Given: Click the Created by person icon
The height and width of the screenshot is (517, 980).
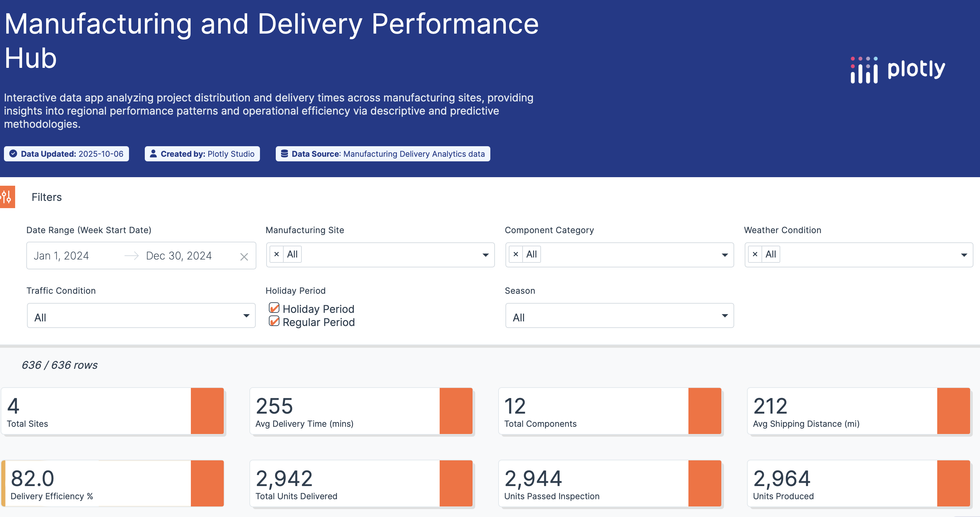Looking at the screenshot, I should pos(153,153).
